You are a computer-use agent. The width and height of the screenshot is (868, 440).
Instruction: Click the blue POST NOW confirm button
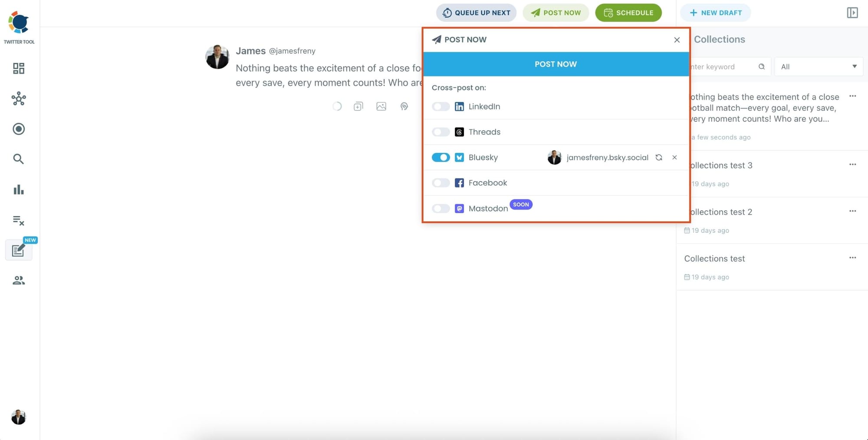[556, 64]
